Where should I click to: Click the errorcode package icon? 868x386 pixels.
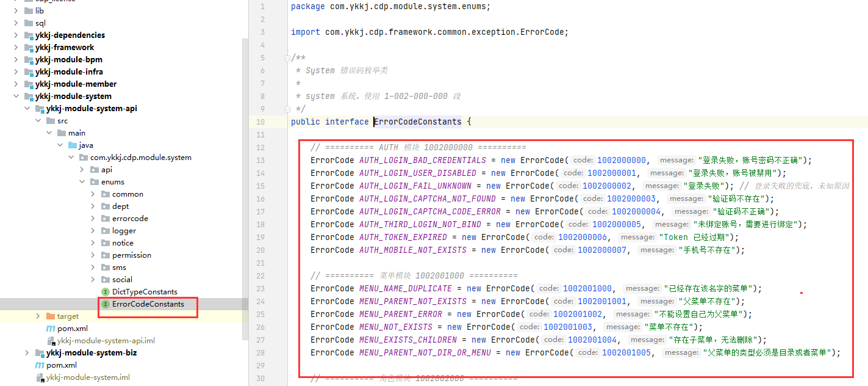coord(106,218)
